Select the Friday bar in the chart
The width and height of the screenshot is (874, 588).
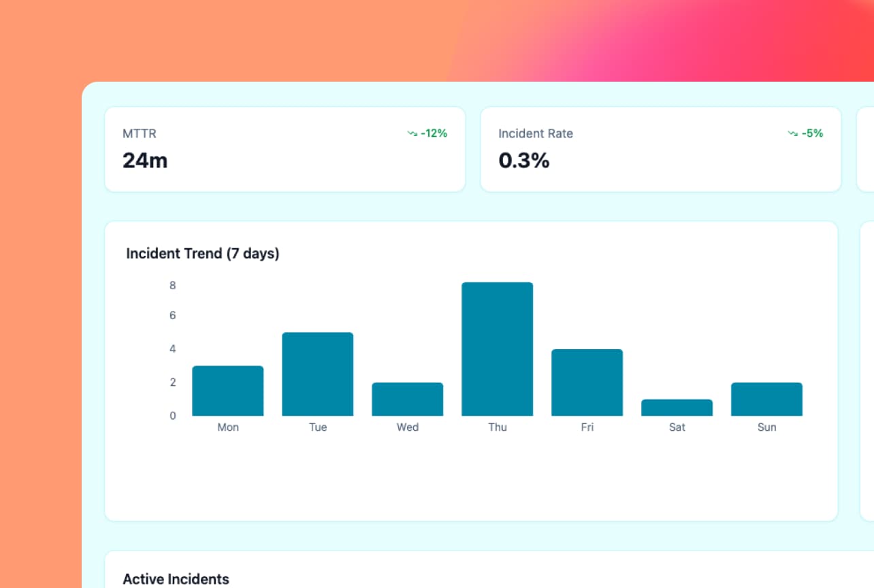tap(587, 382)
